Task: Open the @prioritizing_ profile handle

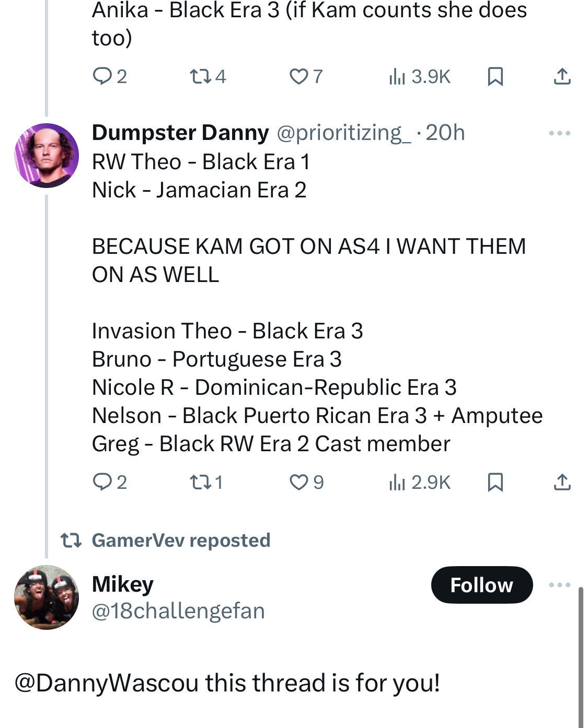Action: click(344, 133)
